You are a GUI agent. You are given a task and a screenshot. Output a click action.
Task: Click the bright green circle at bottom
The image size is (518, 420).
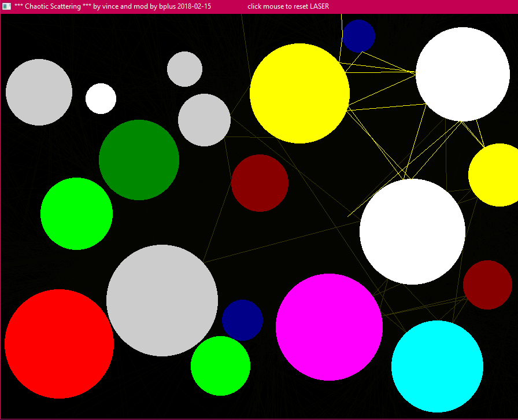tap(220, 366)
